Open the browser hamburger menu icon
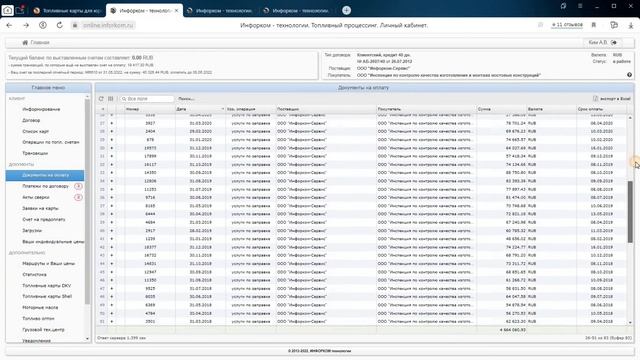 tap(580, 6)
